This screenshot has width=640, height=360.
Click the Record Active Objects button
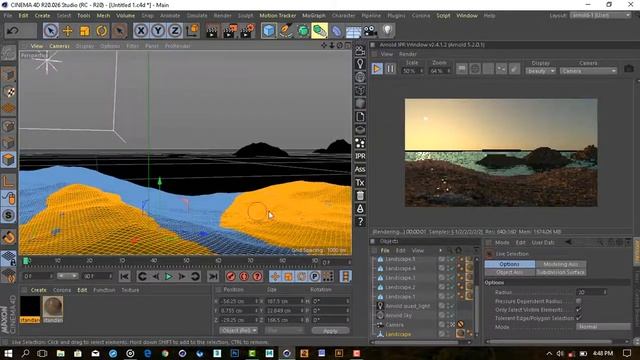[x=231, y=277]
